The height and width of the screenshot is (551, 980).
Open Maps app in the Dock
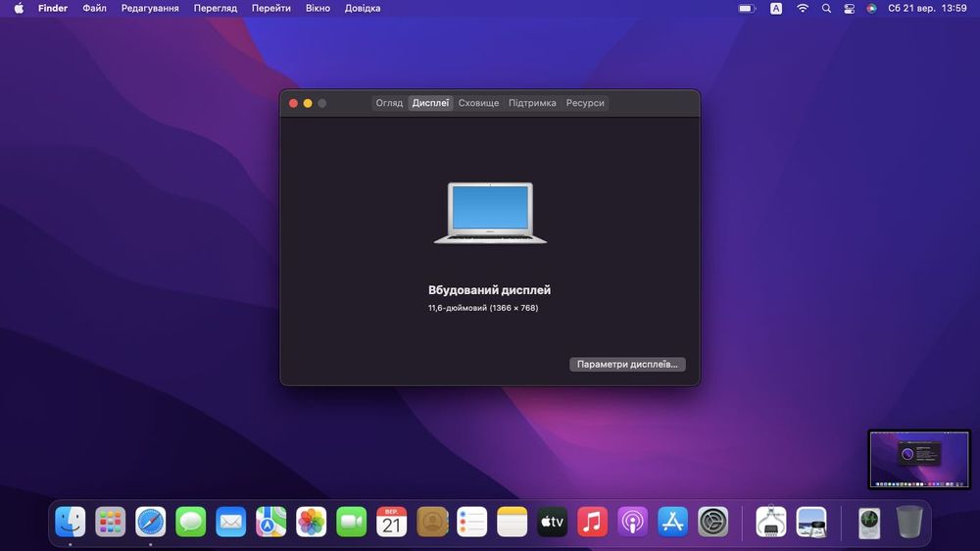[x=270, y=522]
